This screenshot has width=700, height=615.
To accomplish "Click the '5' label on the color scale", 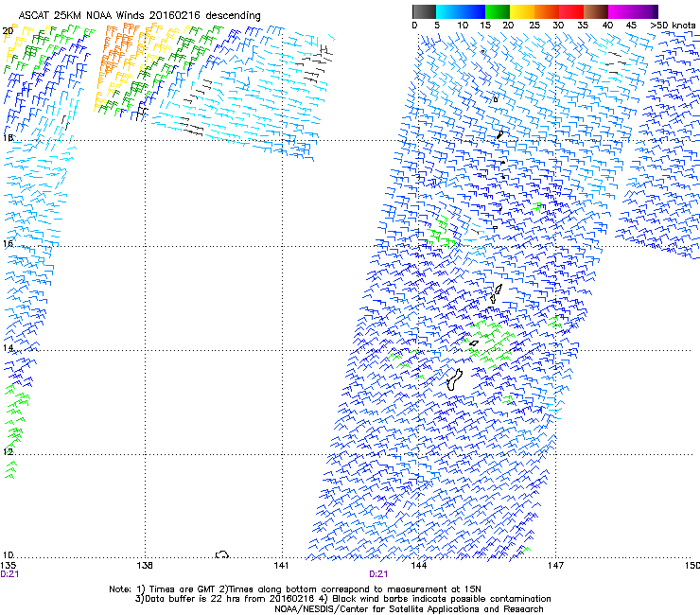I will [437, 25].
